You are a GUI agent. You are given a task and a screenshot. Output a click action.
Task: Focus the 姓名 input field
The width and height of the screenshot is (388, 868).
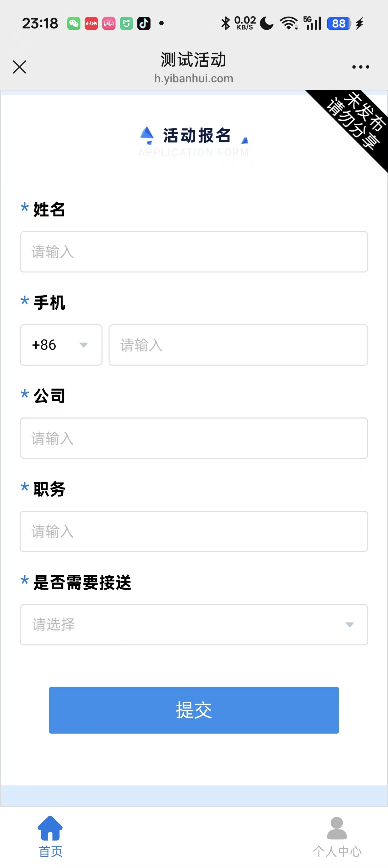tap(194, 252)
